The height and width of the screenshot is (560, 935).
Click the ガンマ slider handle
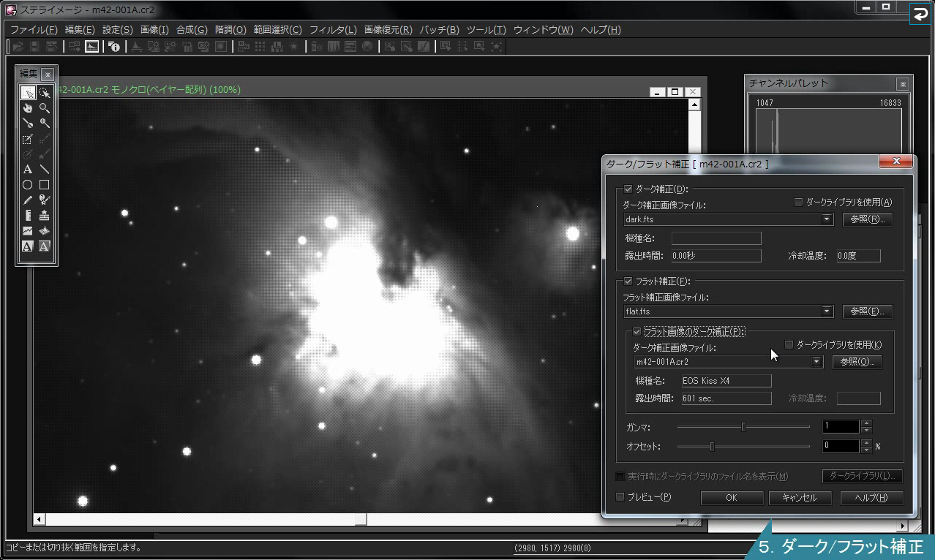pos(744,427)
